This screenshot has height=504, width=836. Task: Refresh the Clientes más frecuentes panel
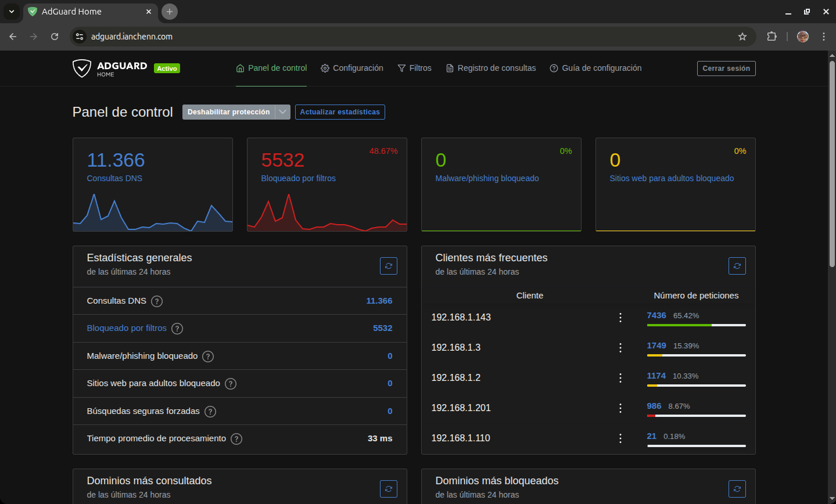pos(737,266)
